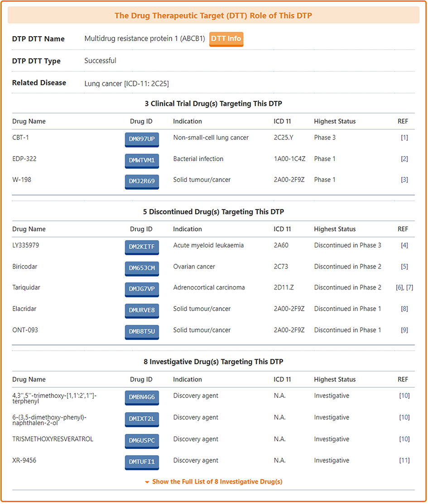Open reference [11] for XR-9456
Screen dimensions: 428x504
pos(404,460)
